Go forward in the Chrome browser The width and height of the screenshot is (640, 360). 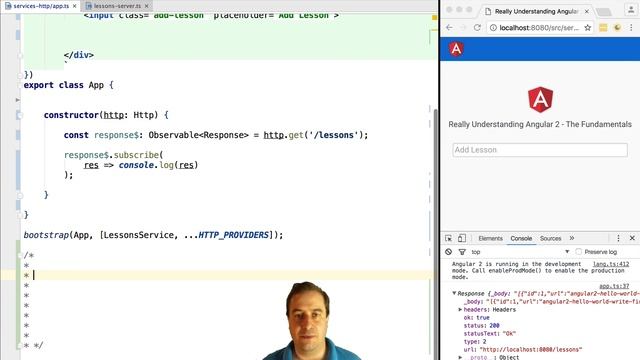click(463, 27)
